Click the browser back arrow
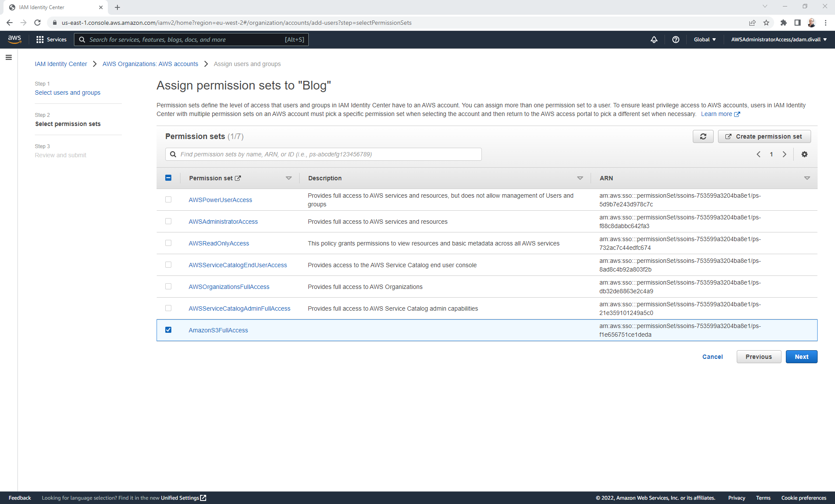 tap(10, 23)
